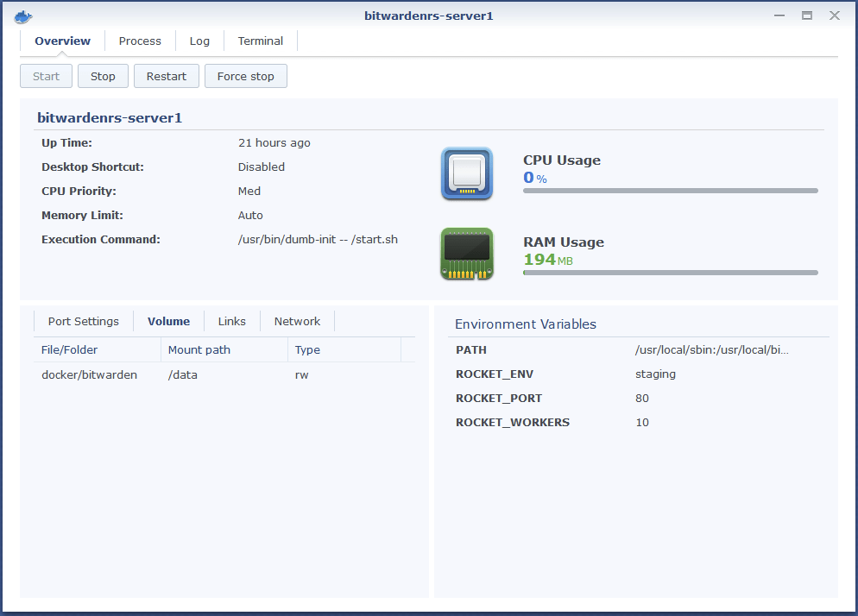This screenshot has width=858, height=616.
Task: Click the Docker whale icon in title bar
Action: [x=23, y=17]
